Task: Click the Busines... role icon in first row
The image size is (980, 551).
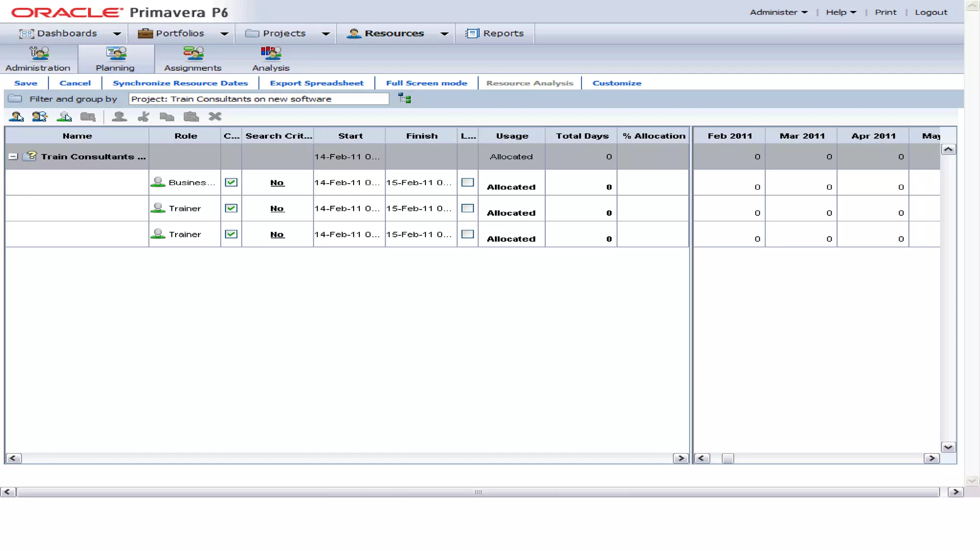Action: 158,182
